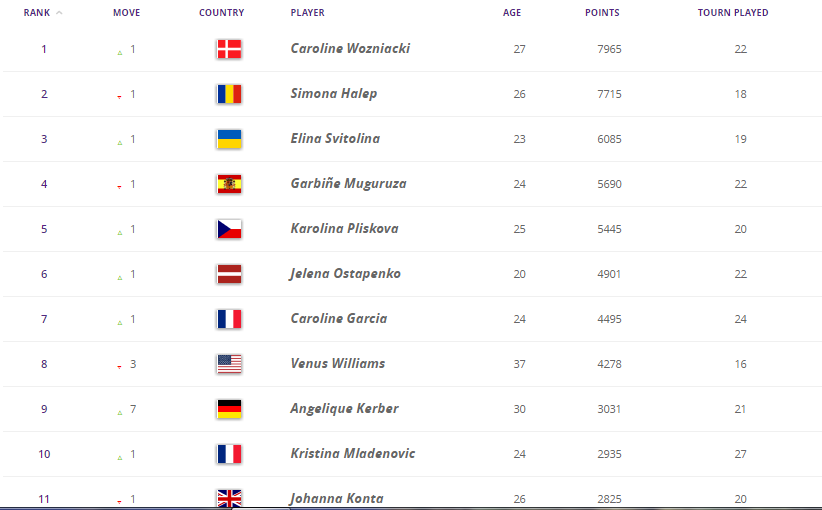Click green up arrow in Angelique Kerber row

click(120, 413)
